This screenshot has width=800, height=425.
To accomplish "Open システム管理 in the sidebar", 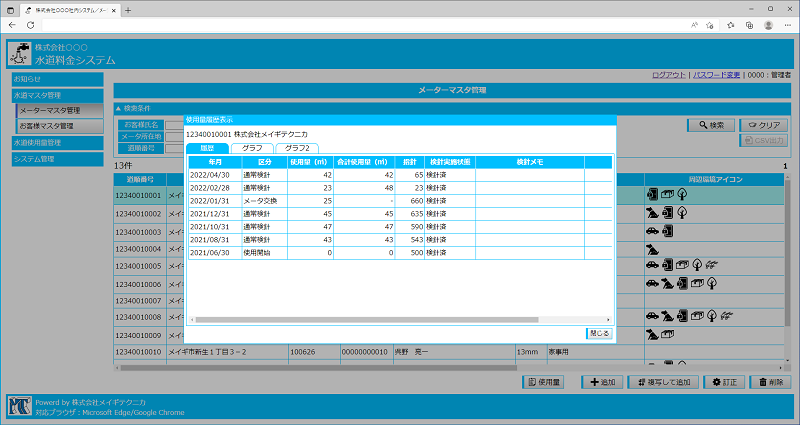I will (57, 159).
